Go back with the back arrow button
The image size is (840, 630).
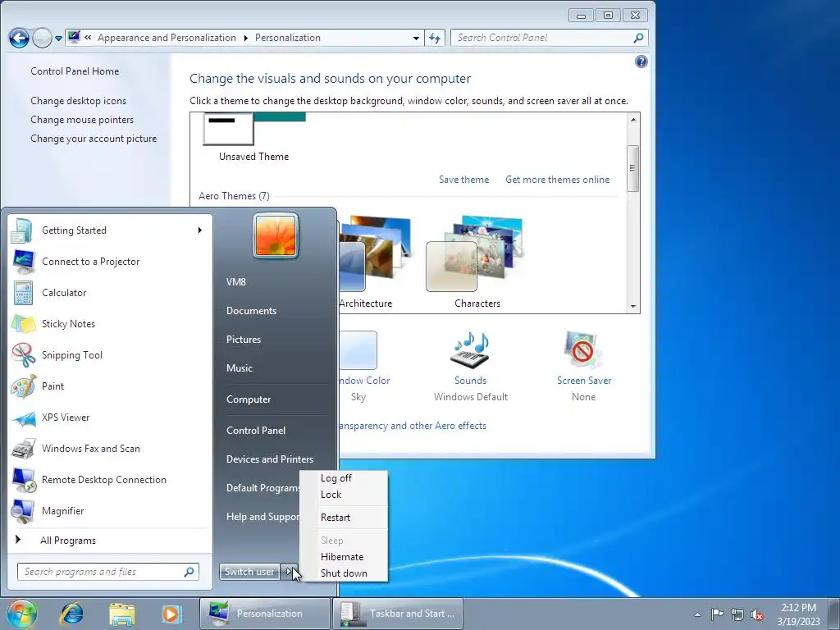tap(19, 38)
